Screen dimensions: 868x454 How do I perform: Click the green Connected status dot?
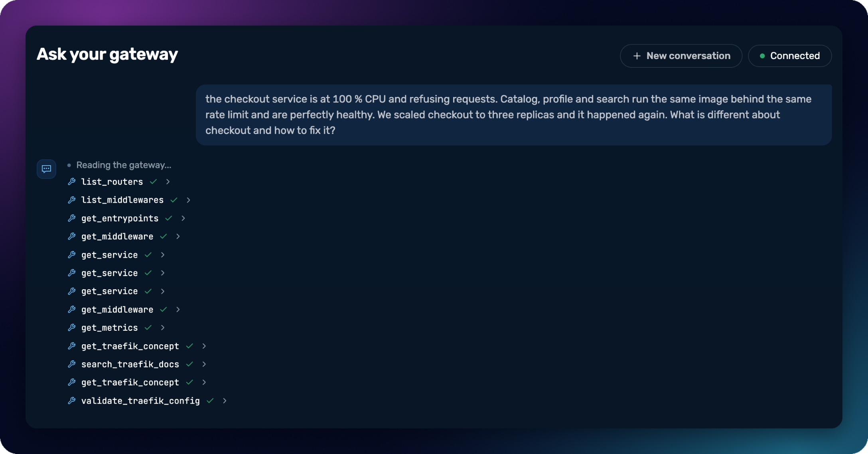click(762, 56)
